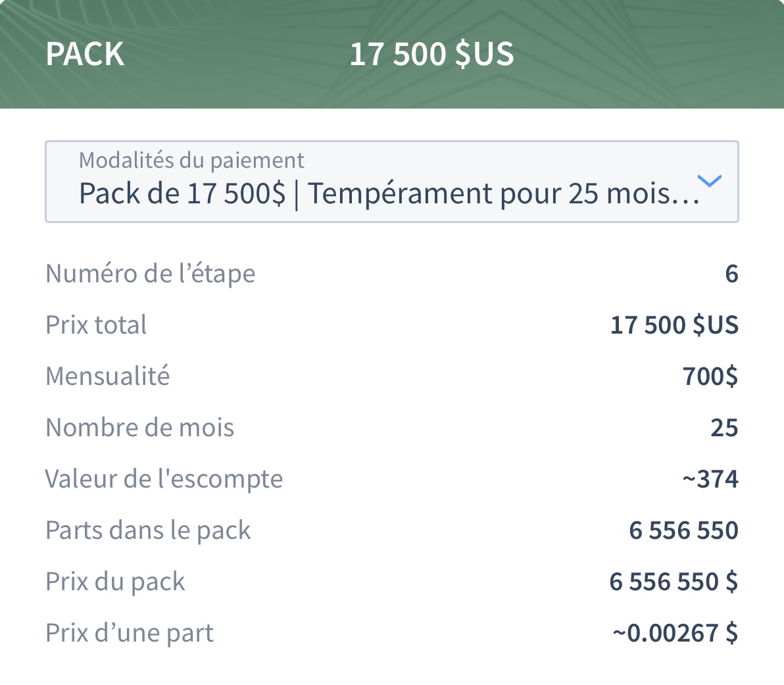Select the number of months value 25
Screen dimensions: 784x685
point(724,427)
